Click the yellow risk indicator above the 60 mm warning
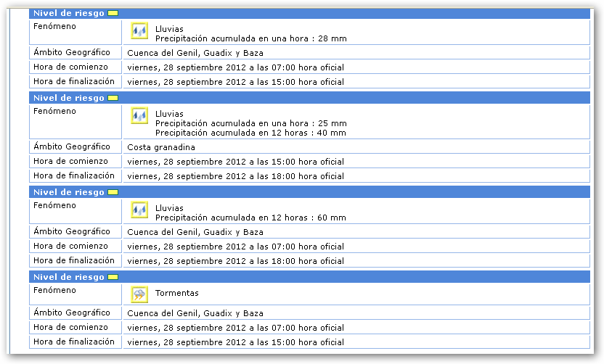The image size is (604, 364). 113,192
